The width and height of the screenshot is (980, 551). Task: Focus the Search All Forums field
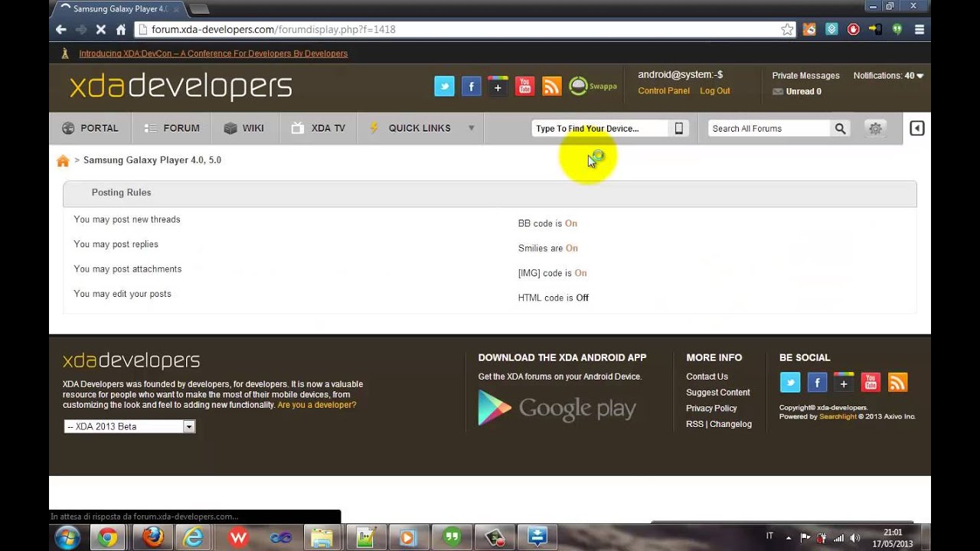pyautogui.click(x=769, y=129)
